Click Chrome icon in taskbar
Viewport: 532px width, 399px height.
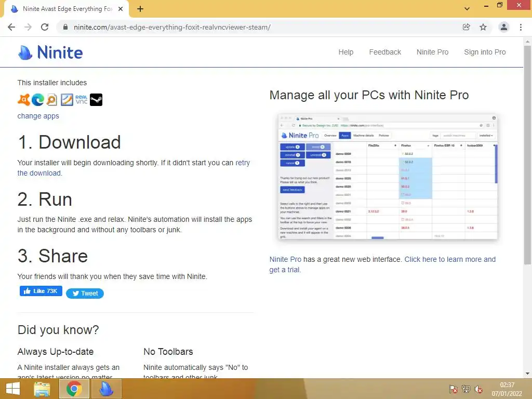click(x=74, y=389)
